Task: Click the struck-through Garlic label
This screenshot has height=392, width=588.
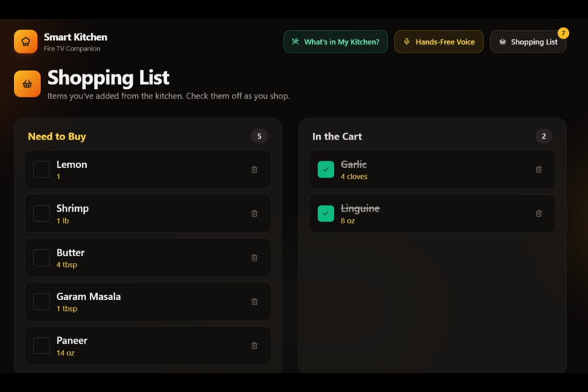Action: pos(354,164)
